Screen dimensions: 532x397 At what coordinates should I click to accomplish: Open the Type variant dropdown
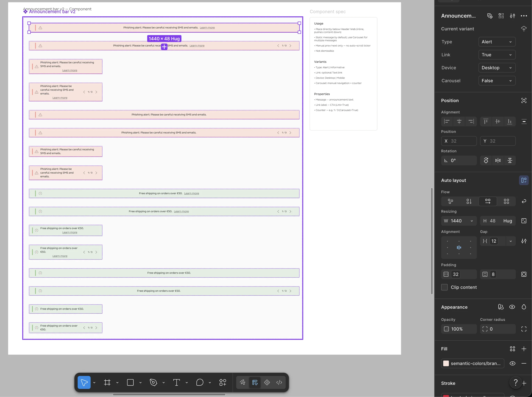click(497, 42)
